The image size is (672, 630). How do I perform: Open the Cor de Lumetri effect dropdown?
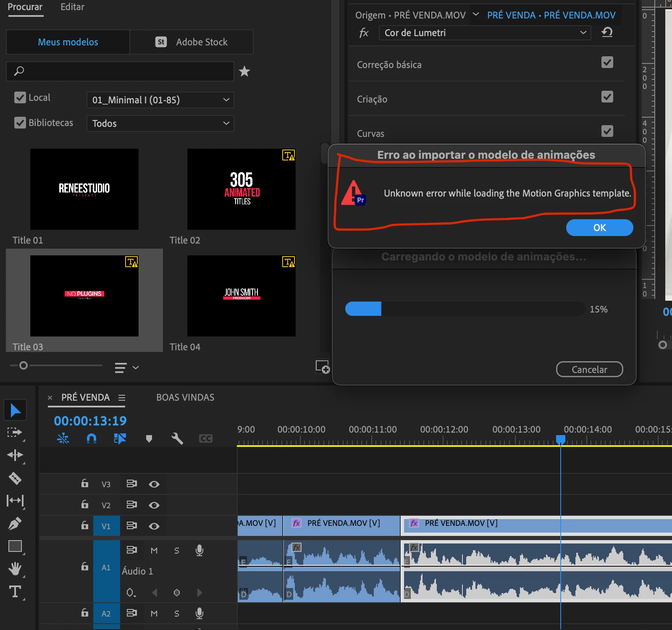tap(485, 33)
